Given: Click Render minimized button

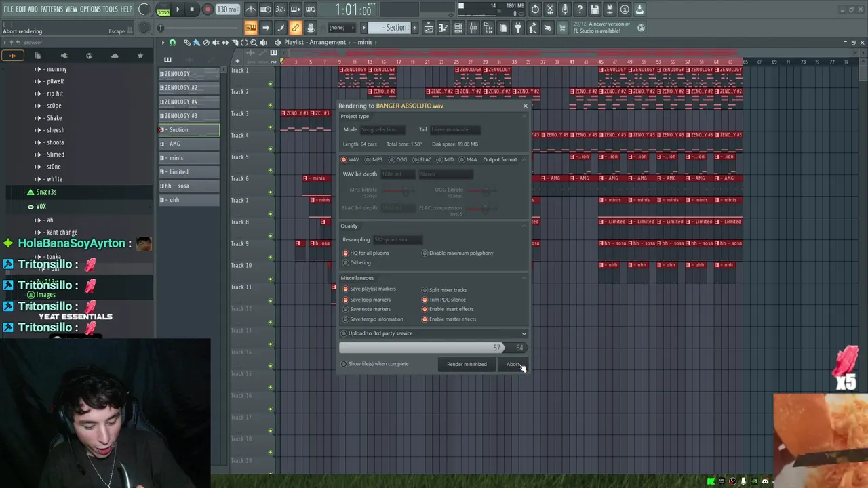Looking at the screenshot, I should [467, 364].
